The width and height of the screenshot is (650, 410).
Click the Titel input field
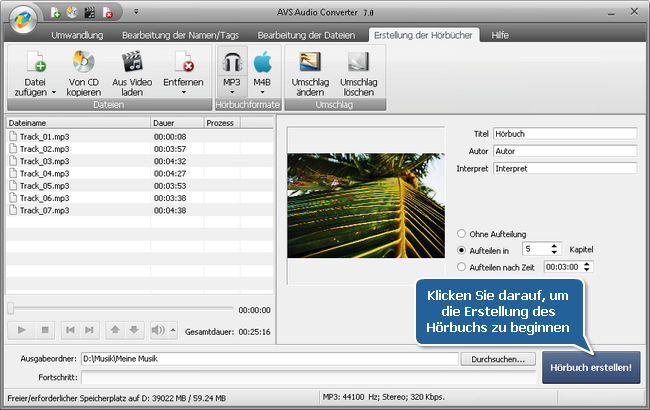pos(564,133)
